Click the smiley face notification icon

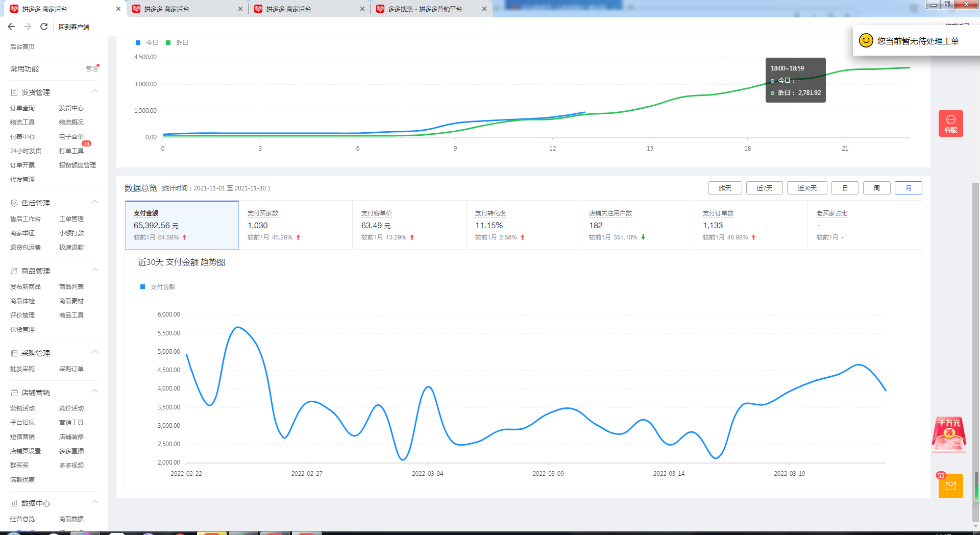point(866,40)
